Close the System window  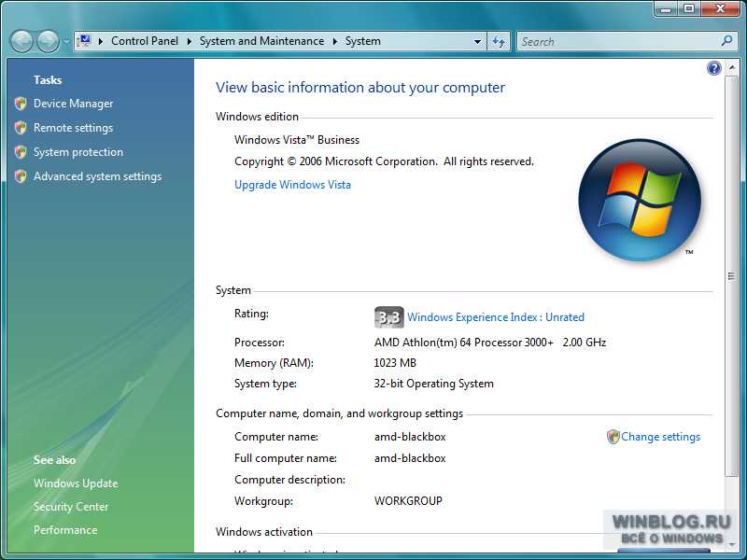(x=720, y=8)
